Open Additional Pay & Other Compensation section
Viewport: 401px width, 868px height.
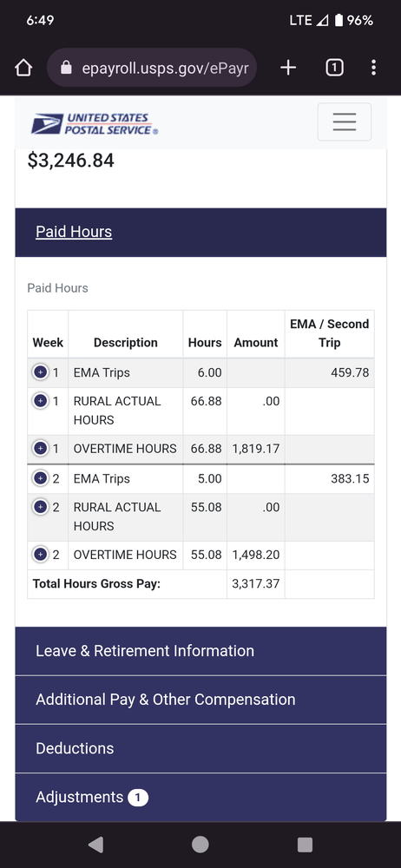coord(200,700)
